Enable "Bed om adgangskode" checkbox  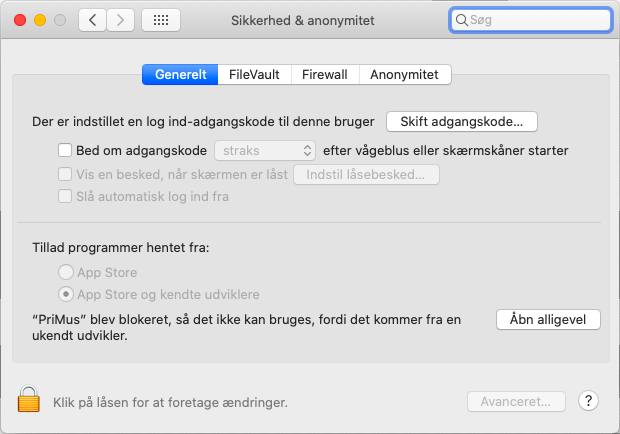click(65, 150)
